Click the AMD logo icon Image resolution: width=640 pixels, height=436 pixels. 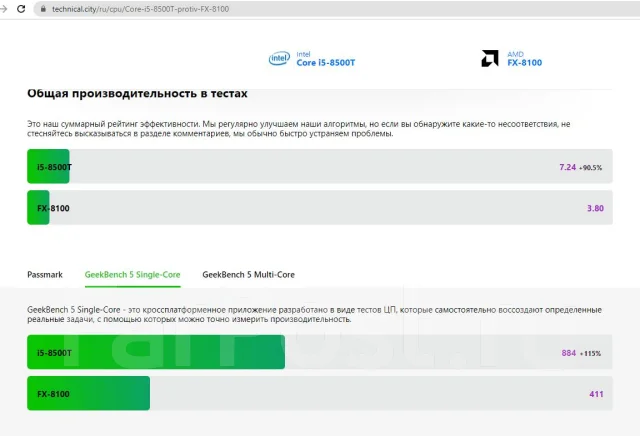click(x=490, y=58)
